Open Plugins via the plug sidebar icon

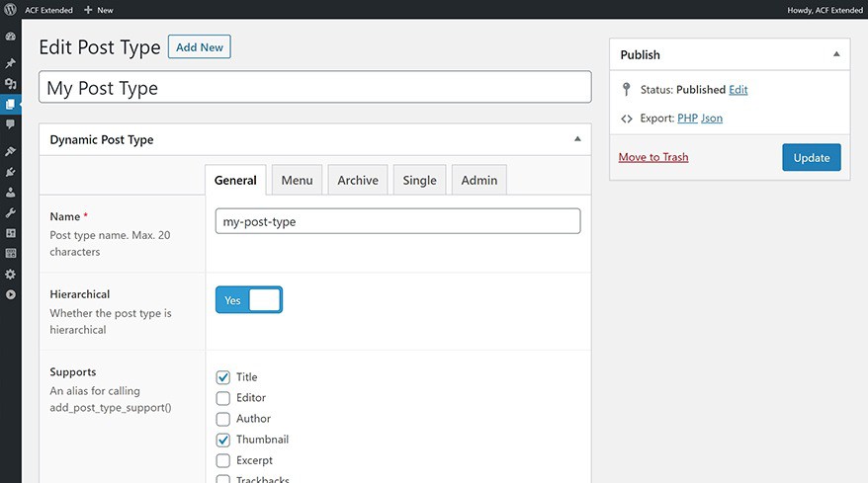[x=11, y=172]
